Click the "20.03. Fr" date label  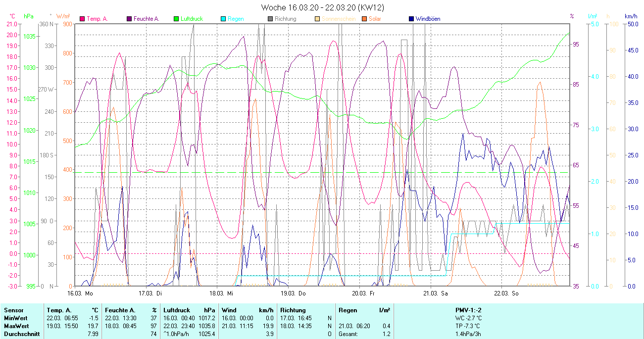pos(363,293)
